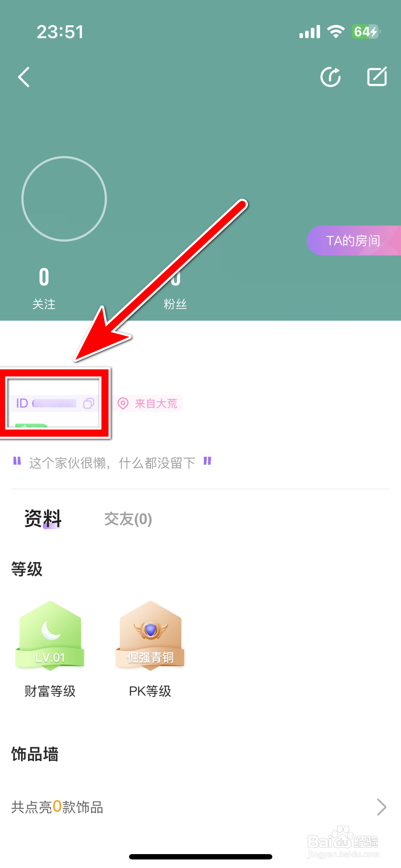Viewport: 401px width, 868px height.
Task: Switch to the 资料 tab
Action: [43, 518]
